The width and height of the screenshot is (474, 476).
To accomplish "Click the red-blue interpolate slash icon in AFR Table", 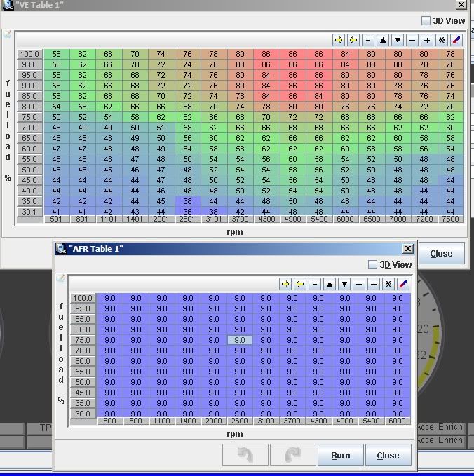I will [x=403, y=284].
